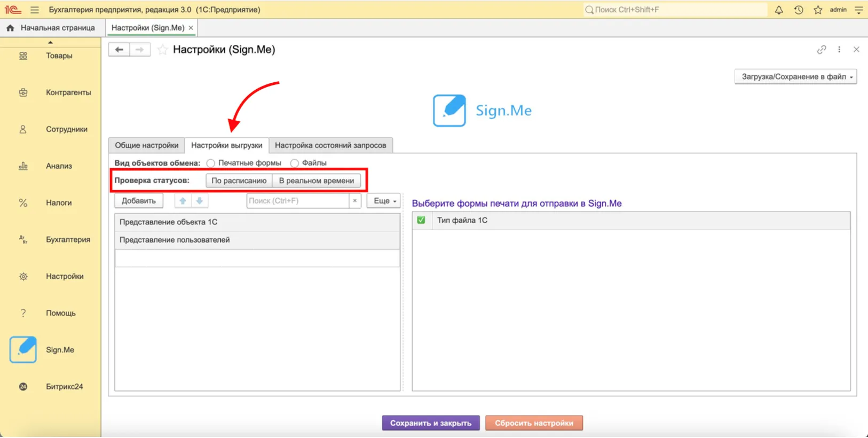The width and height of the screenshot is (868, 438).
Task: Click Представление пользователей column header
Action: point(257,240)
